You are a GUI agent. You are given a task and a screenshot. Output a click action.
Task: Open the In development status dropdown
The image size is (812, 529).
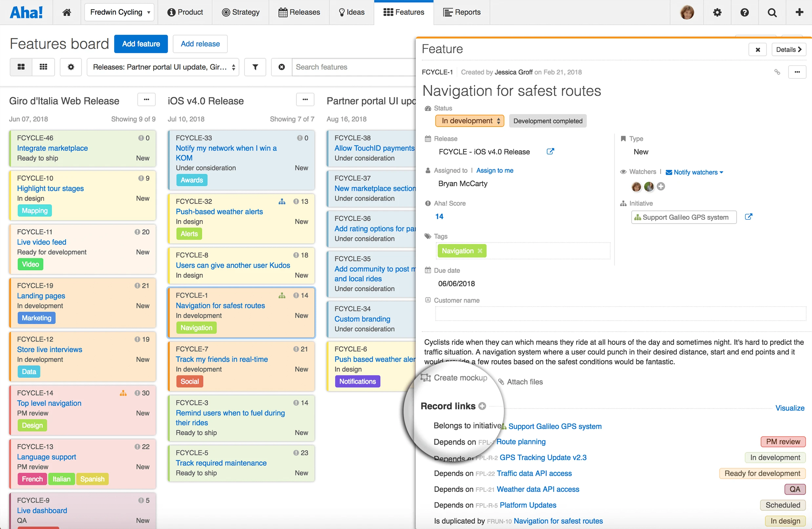coord(469,121)
